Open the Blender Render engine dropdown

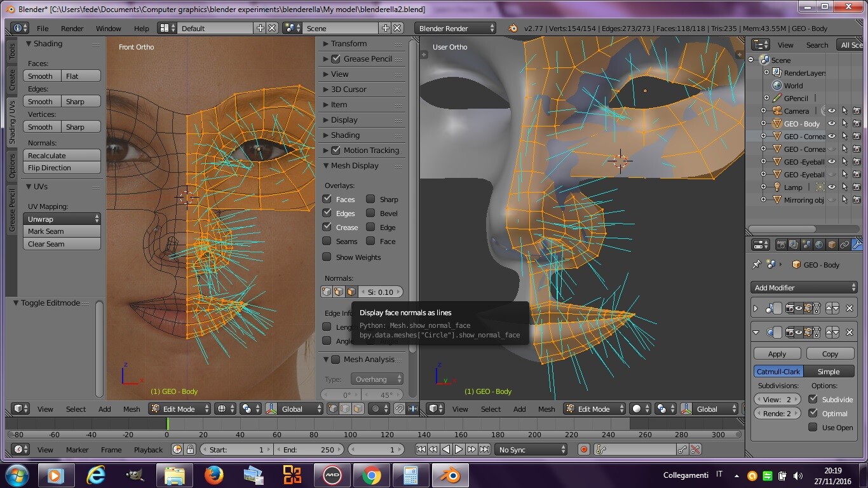(x=455, y=28)
